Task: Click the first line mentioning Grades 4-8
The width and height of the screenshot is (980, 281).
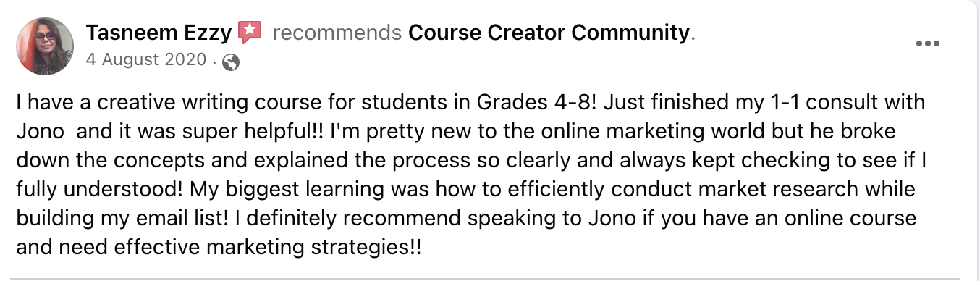Action: pos(470,102)
